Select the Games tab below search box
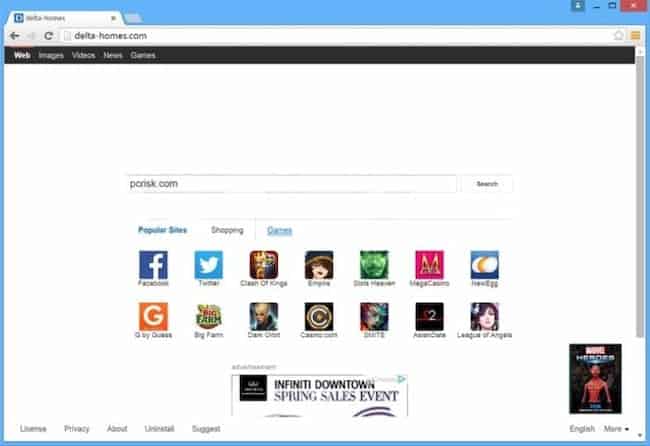650x446 pixels. coord(279,230)
